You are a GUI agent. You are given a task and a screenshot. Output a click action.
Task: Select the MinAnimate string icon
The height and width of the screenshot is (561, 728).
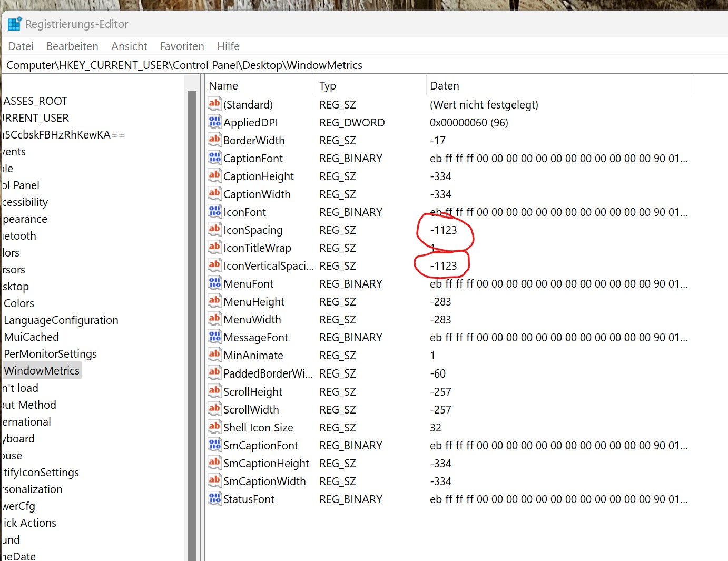coord(214,355)
